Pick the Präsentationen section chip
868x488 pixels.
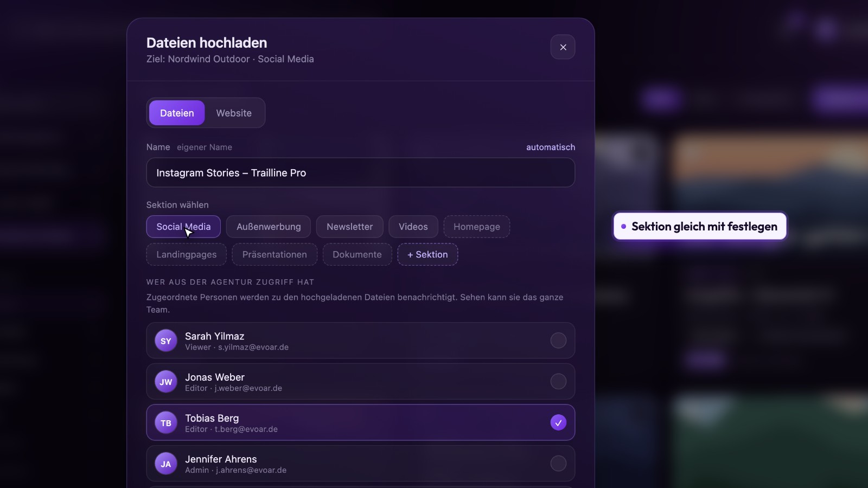(275, 254)
